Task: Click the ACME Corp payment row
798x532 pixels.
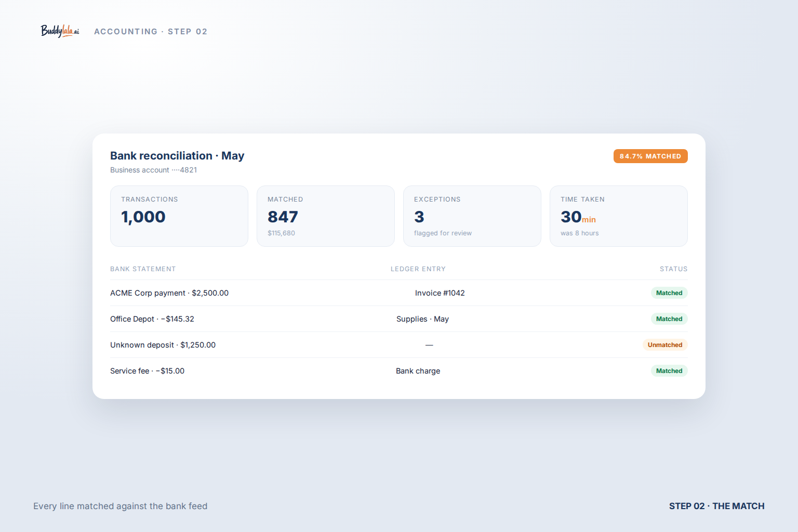Action: pos(399,293)
